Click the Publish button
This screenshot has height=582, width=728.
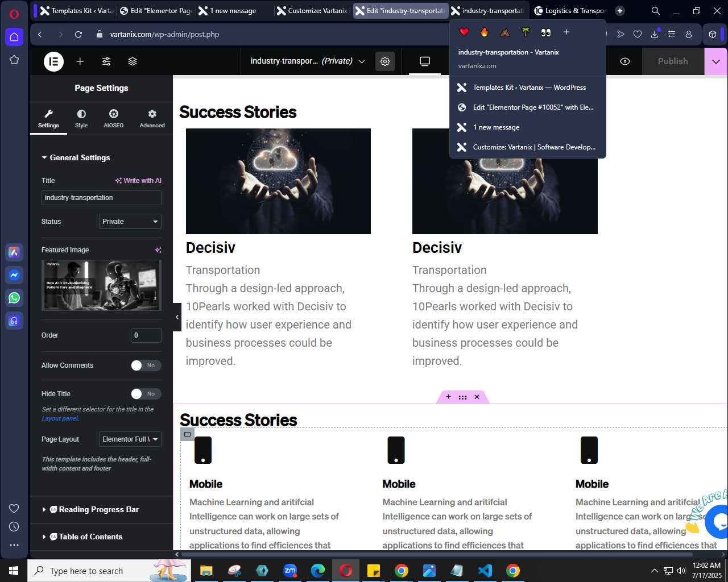pos(673,61)
